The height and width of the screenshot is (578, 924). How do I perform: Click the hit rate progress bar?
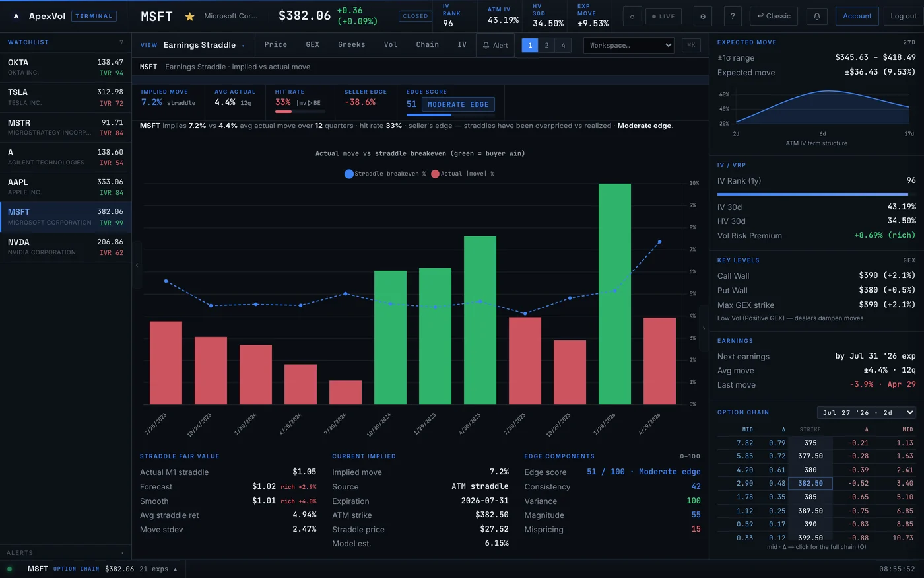[x=300, y=112]
